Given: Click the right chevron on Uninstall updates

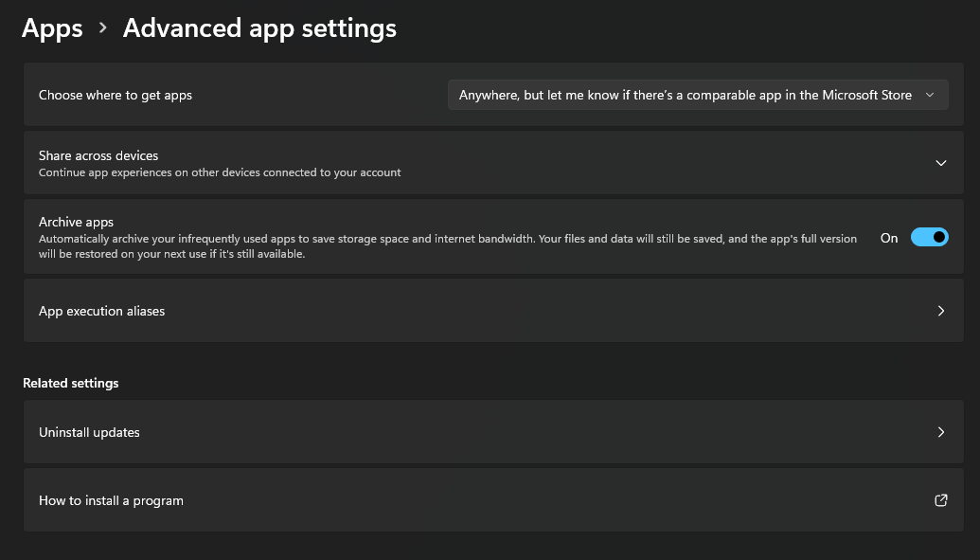Looking at the screenshot, I should coord(940,432).
